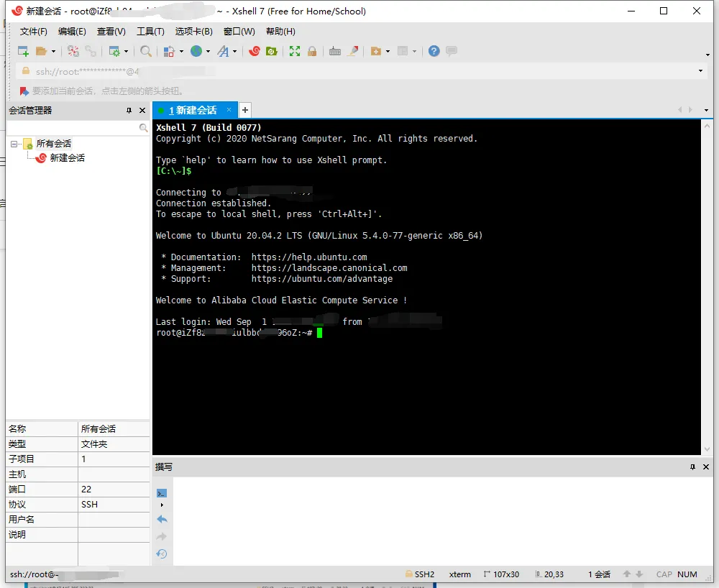
Task: Click the SSH protocol value cell
Action: [114, 505]
